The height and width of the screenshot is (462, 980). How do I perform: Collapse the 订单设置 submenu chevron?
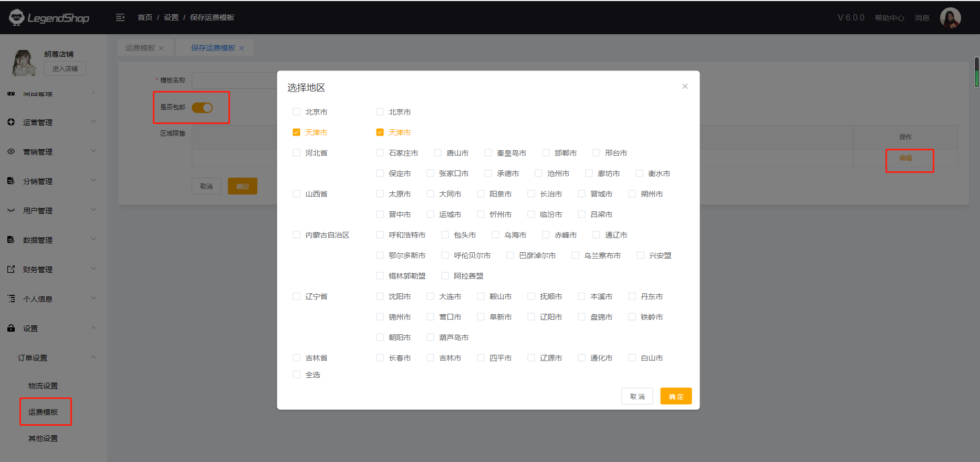93,357
